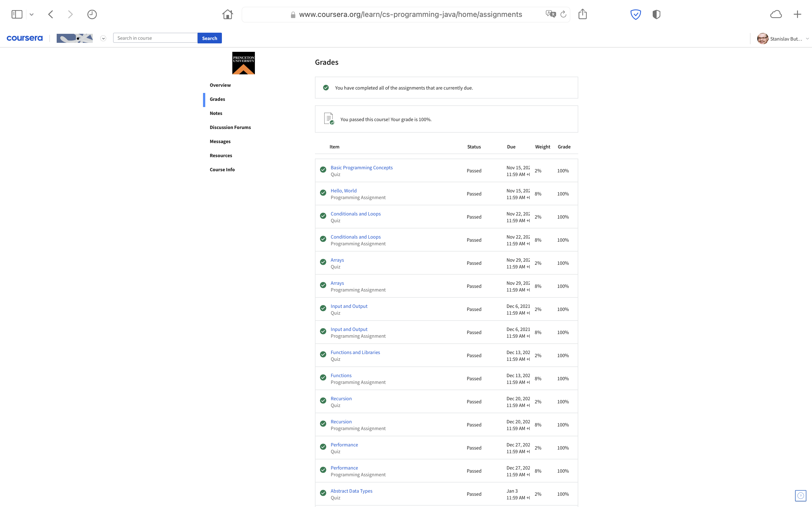This screenshot has height=507, width=812.
Task: Open the Hello, World assignment link
Action: pyautogui.click(x=343, y=191)
